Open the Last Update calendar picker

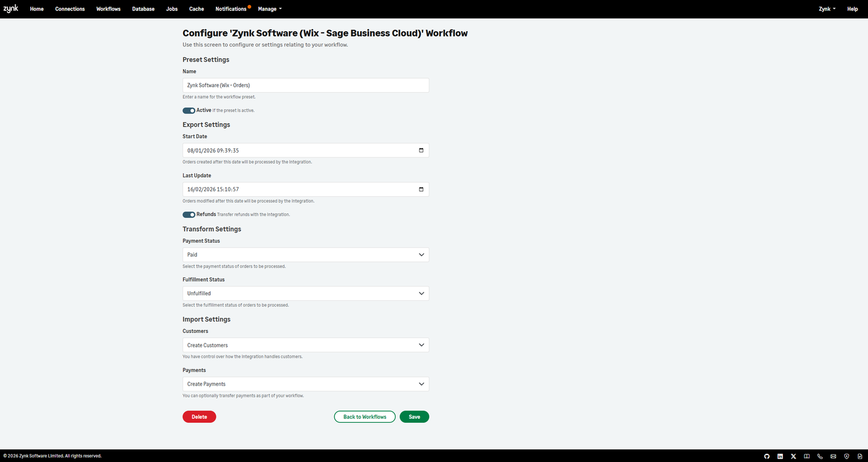(x=421, y=189)
